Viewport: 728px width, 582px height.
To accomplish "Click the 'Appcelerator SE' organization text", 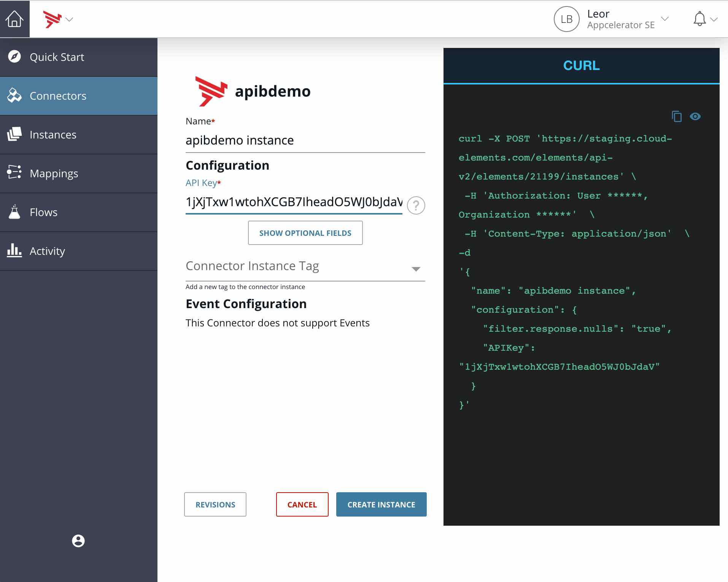I will coord(621,25).
